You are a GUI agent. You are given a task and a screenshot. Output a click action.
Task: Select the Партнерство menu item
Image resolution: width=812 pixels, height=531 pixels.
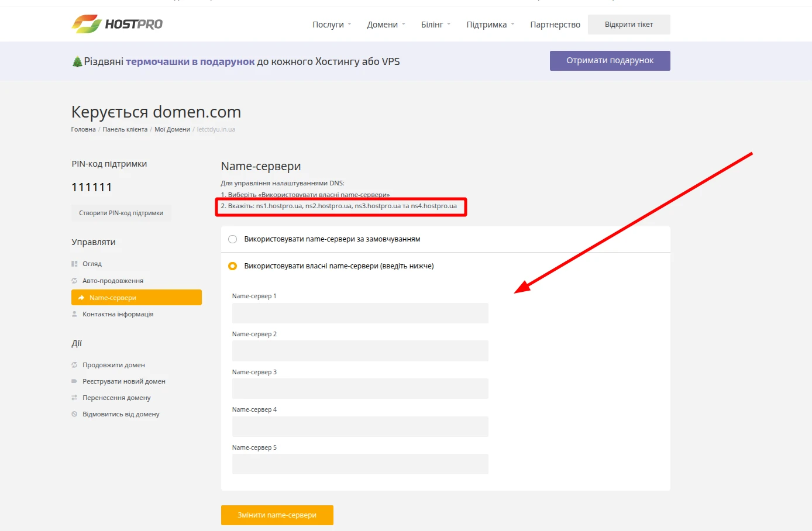555,25
